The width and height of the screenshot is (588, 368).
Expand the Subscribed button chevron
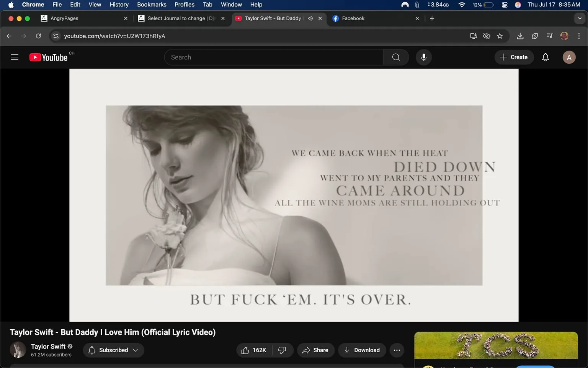(x=135, y=350)
